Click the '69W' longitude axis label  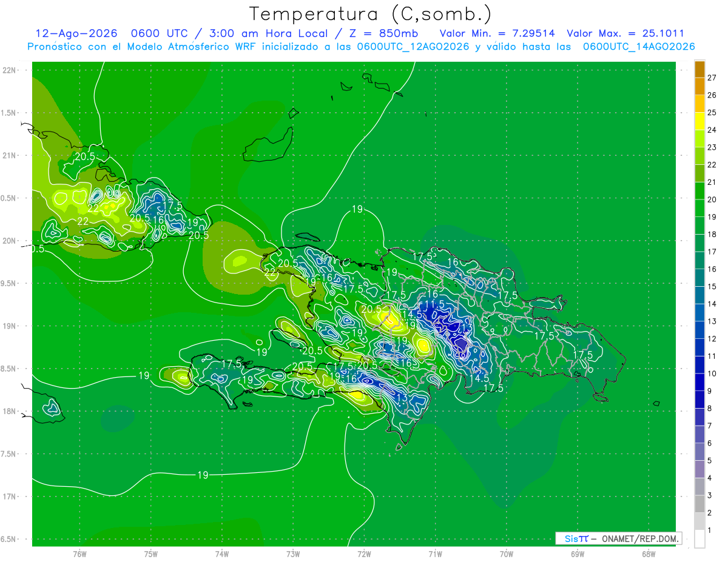[x=578, y=554]
